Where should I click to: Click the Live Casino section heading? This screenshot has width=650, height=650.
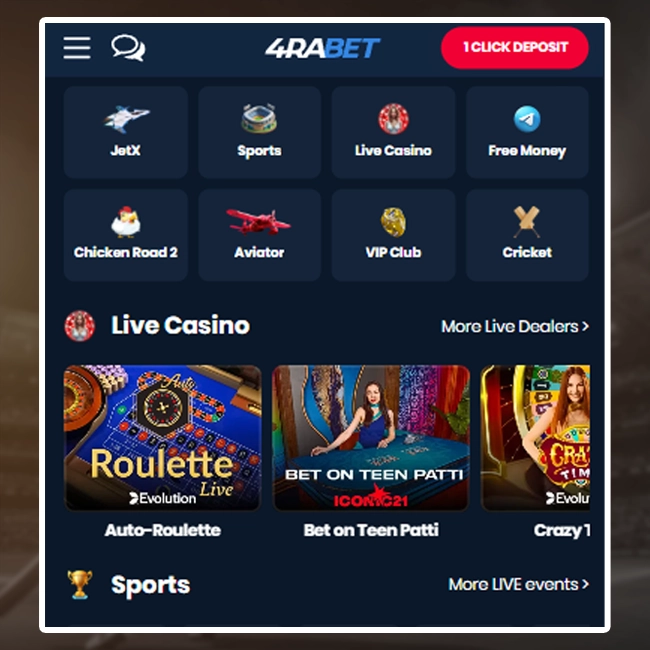(x=180, y=325)
